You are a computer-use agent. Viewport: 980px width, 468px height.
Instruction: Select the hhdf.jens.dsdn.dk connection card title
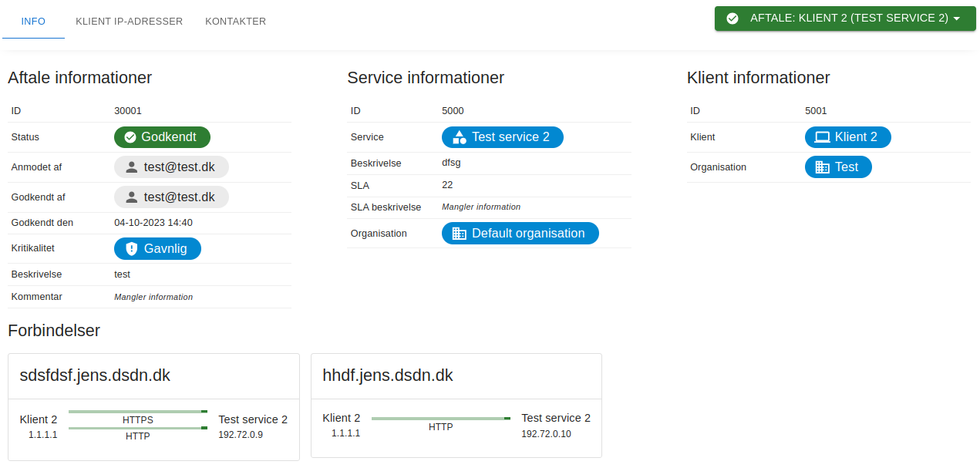(388, 375)
